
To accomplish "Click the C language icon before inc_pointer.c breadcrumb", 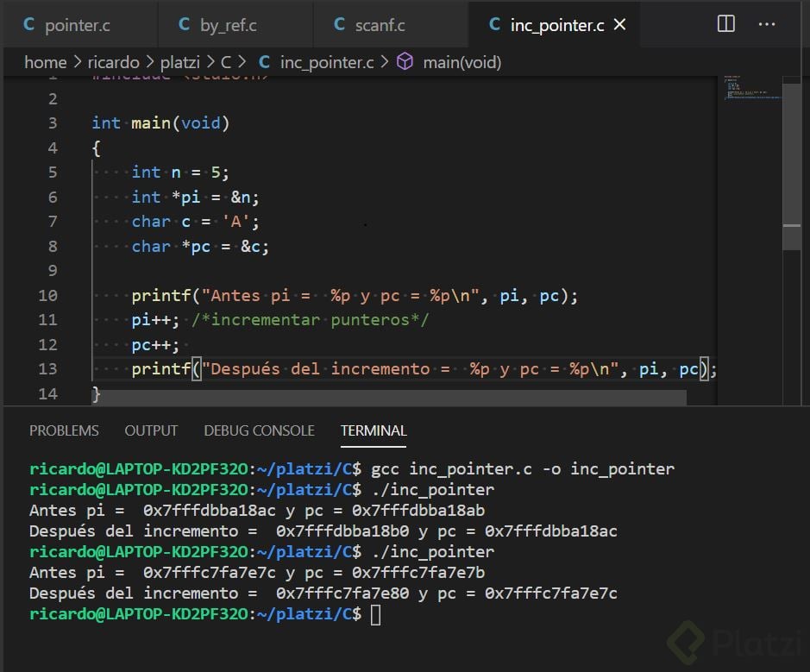I will point(264,62).
